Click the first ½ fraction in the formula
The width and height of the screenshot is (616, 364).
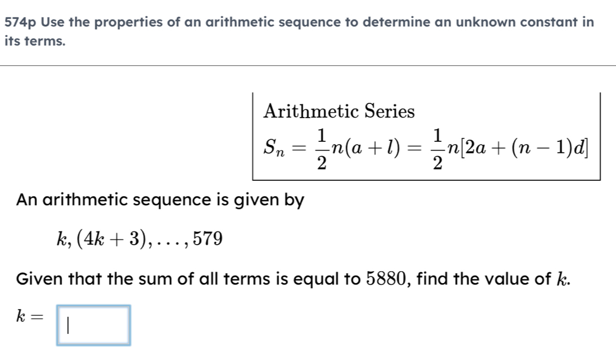[x=322, y=146]
